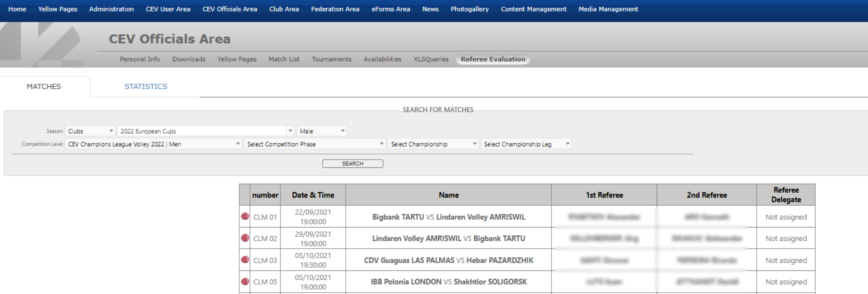
Task: Expand the CEV Champions League Volley 2022 dropdown
Action: 153,144
